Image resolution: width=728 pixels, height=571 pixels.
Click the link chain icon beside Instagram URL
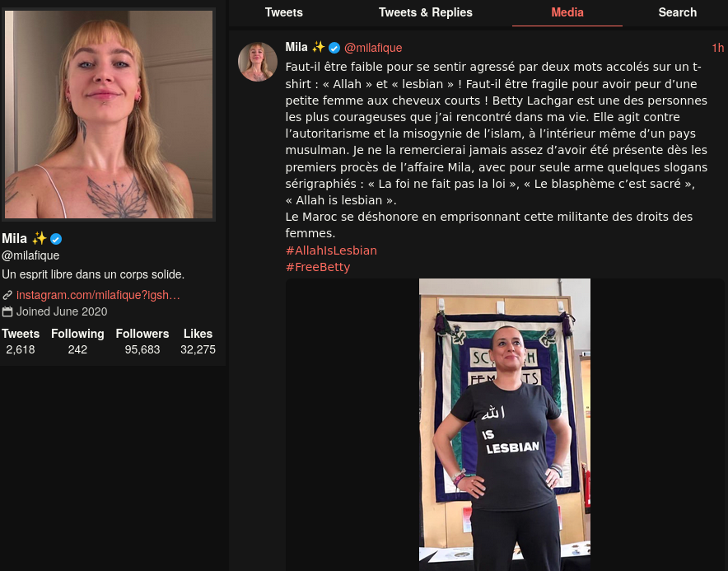pos(7,295)
